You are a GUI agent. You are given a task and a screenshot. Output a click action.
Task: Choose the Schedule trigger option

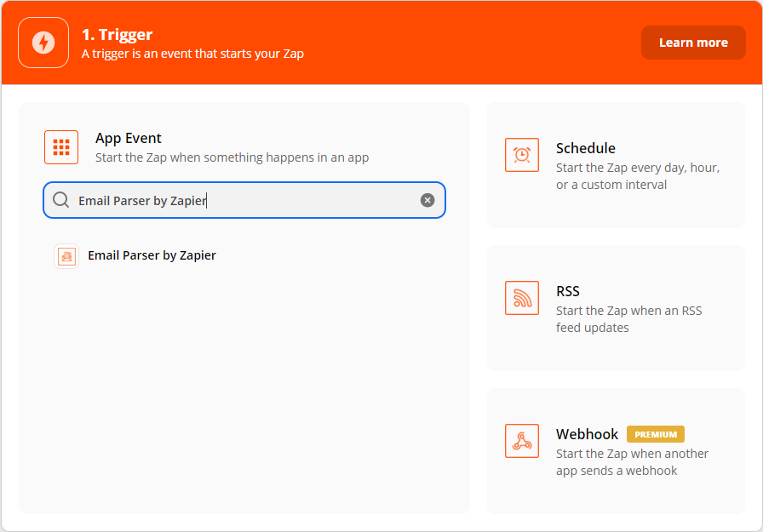pos(616,165)
